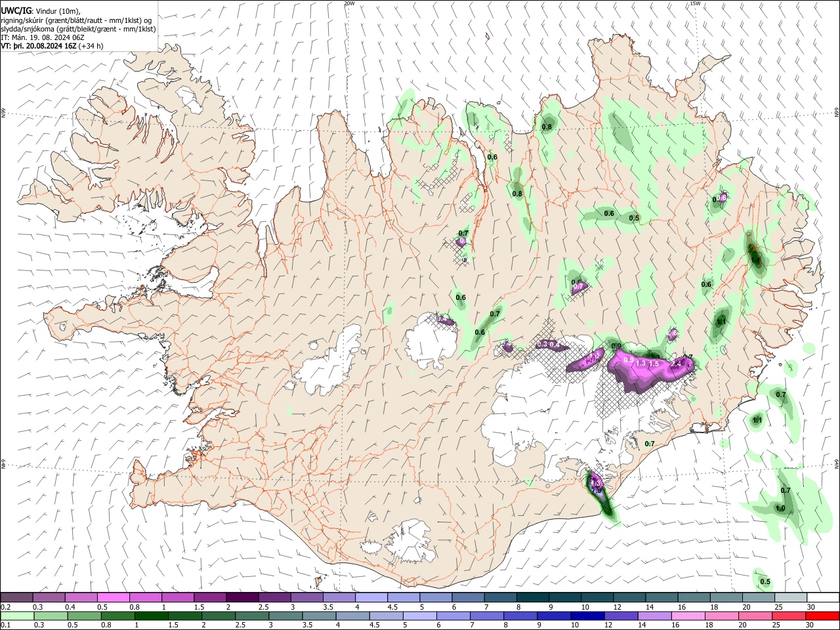
Task: Pick the 5 pale lavender swatch, lower legend row
Action: [x=420, y=616]
